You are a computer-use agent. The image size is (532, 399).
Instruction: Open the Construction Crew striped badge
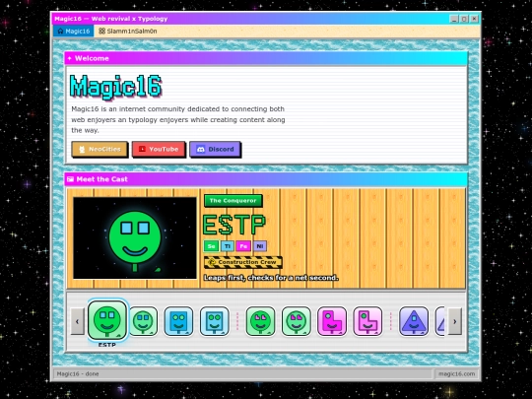click(x=243, y=262)
